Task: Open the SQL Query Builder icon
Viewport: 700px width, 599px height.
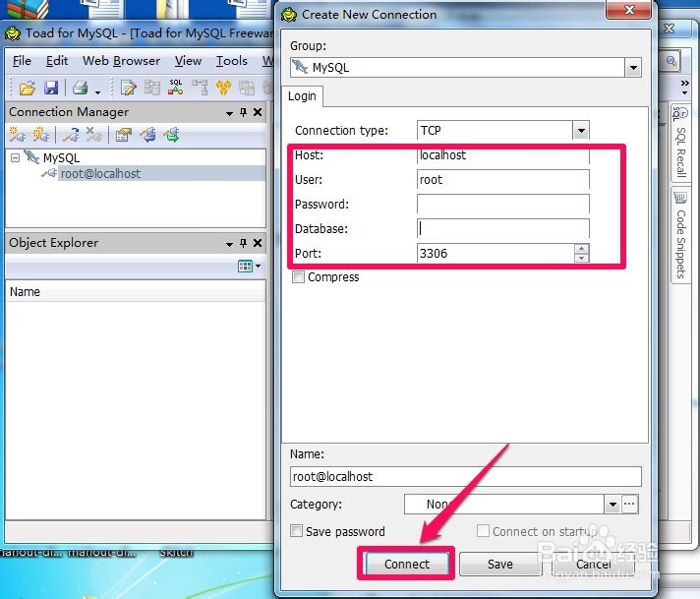Action: (x=175, y=88)
